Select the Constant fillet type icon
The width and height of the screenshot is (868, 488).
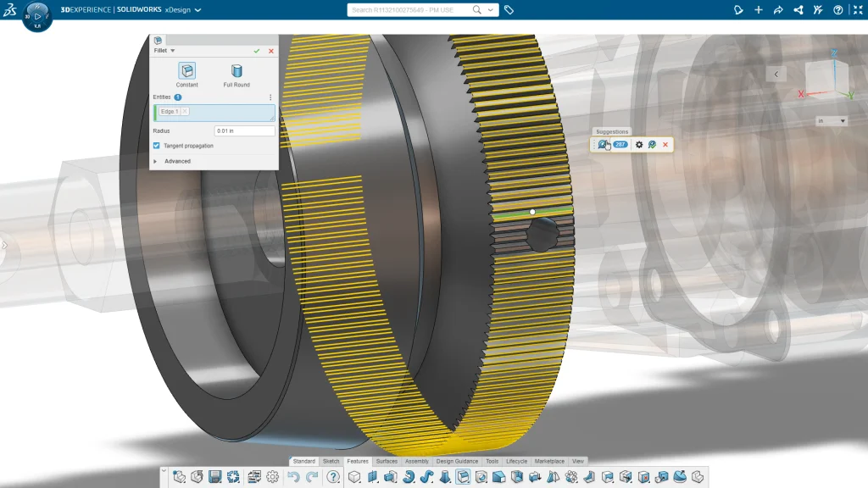tap(188, 72)
